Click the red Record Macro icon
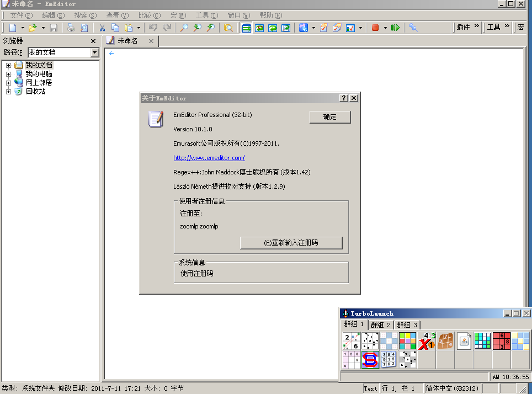 [x=375, y=28]
